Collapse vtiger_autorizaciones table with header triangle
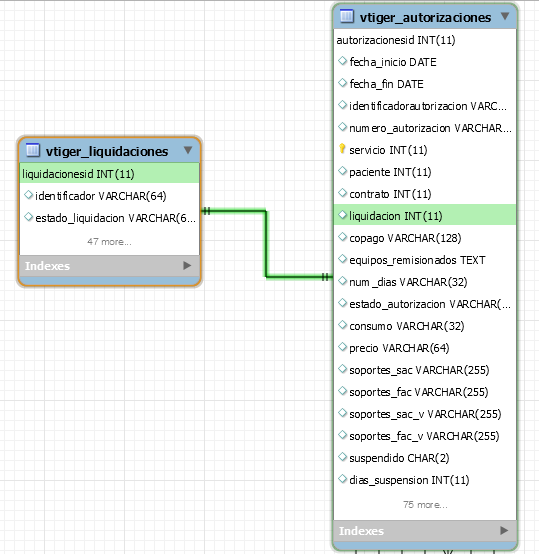Viewport: 539px width, 554px height. tap(505, 16)
